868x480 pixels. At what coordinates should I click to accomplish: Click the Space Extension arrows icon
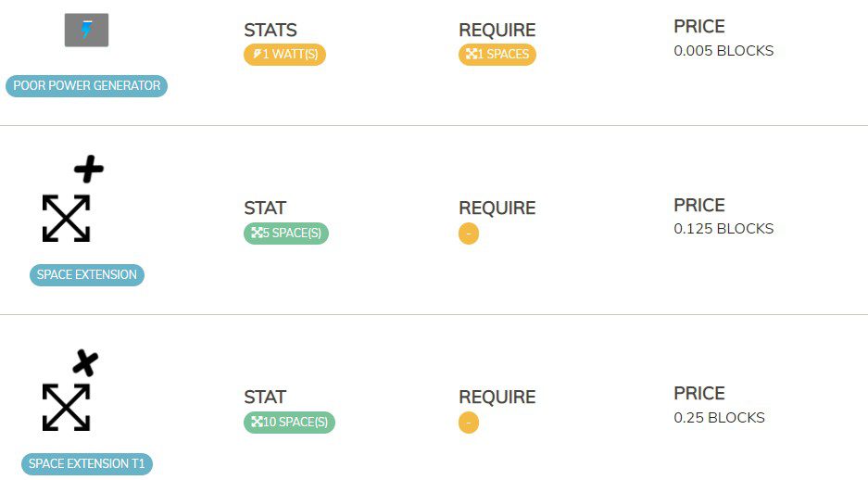point(66,219)
